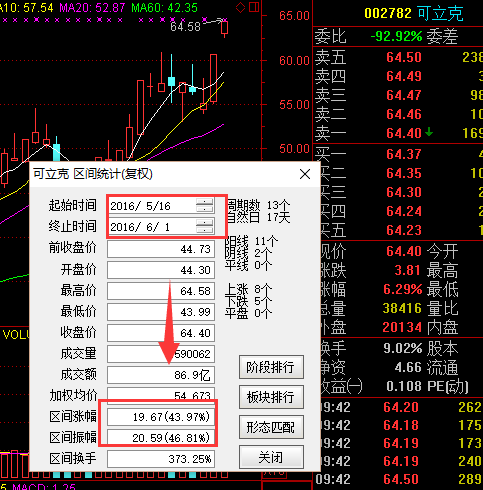Click the split-panel rectangle icon atop chart
The width and height of the screenshot is (483, 490).
[254, 7]
